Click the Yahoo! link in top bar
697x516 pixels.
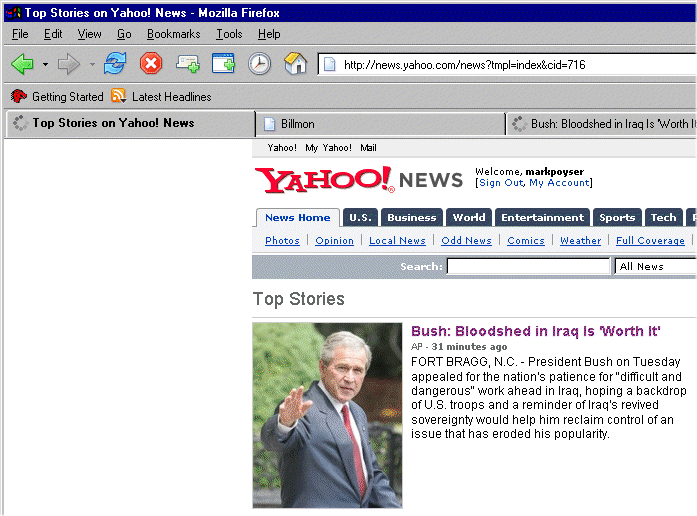click(x=282, y=148)
